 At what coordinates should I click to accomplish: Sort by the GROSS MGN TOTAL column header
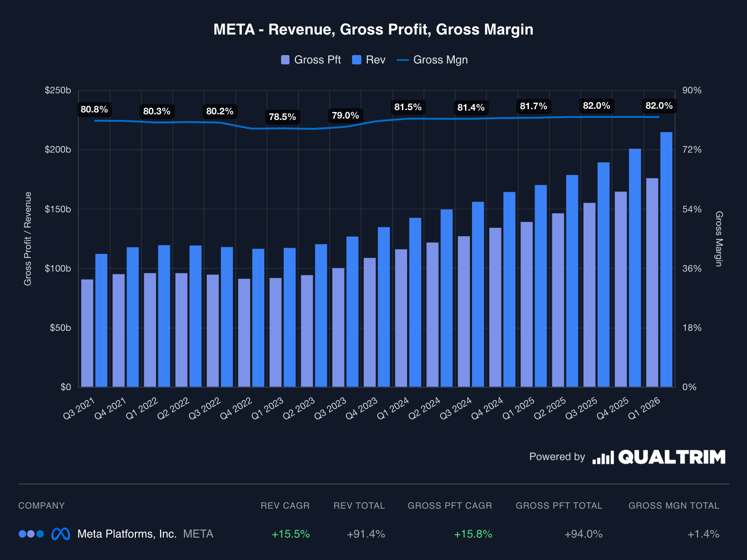coord(674,506)
